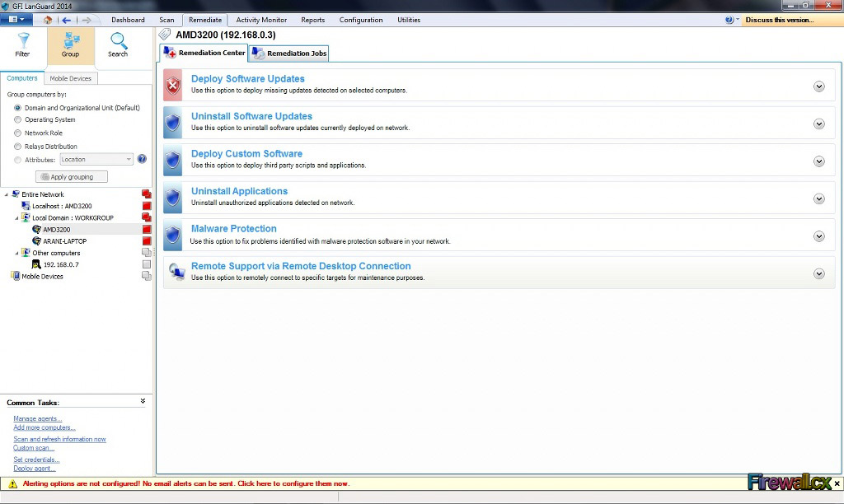The height and width of the screenshot is (504, 844).
Task: Collapse Local Domain WORKGROUP node
Action: click(x=16, y=218)
